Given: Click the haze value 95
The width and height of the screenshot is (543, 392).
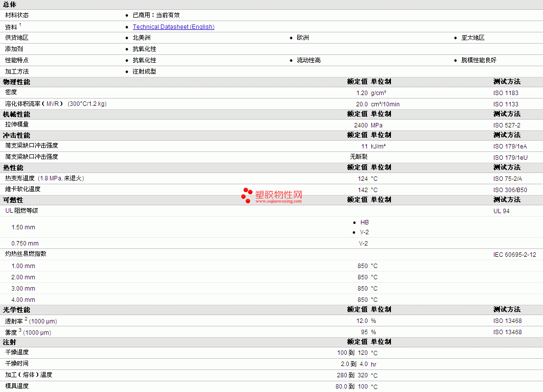Looking at the screenshot, I should pyautogui.click(x=364, y=332).
